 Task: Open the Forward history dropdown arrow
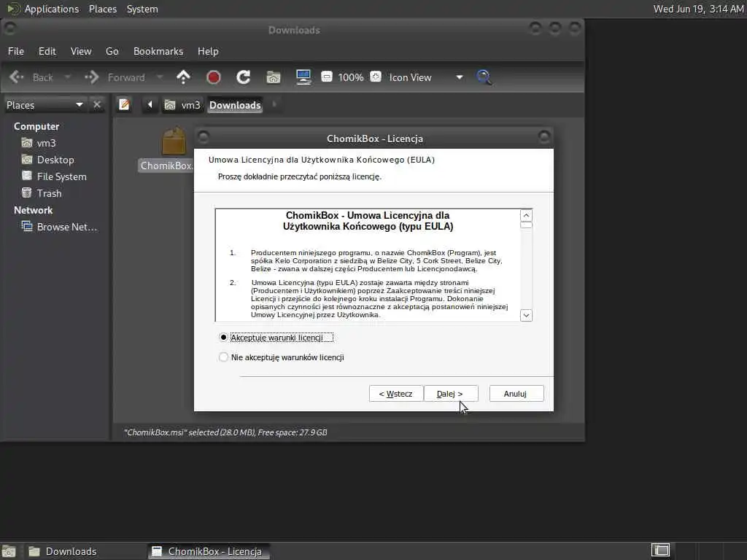click(x=160, y=77)
